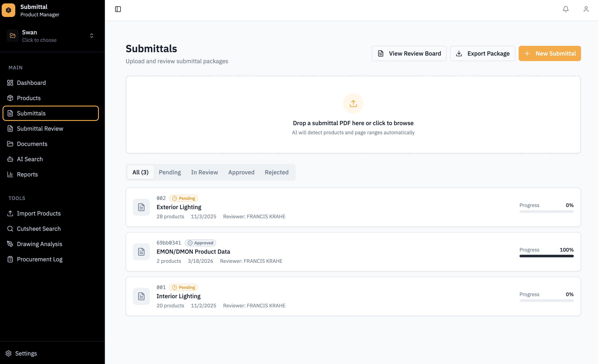Toggle the sidebar panel icon
598x364 pixels.
point(118,9)
